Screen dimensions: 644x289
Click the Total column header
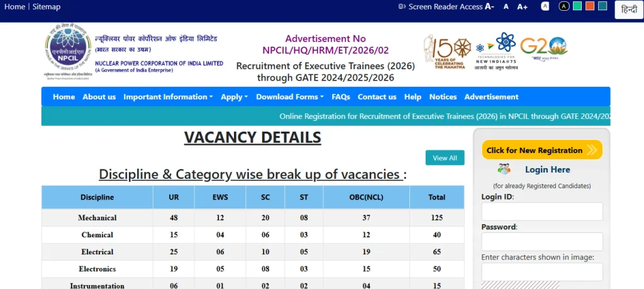click(x=437, y=197)
